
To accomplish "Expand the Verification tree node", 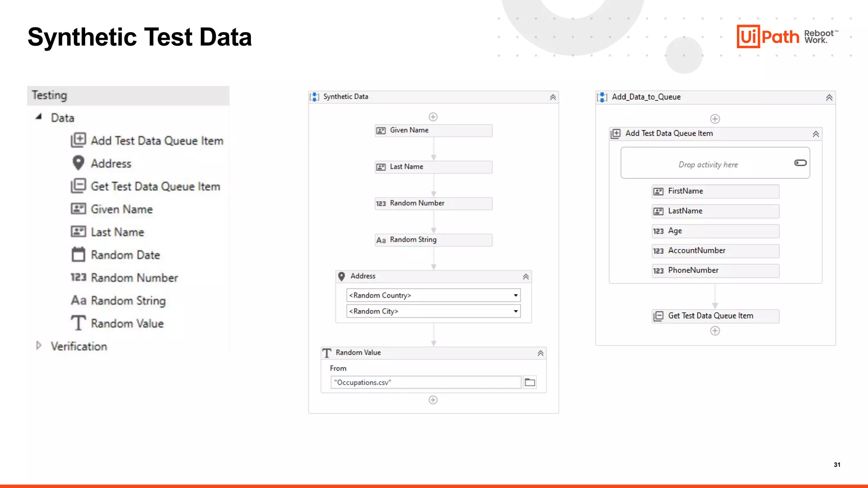I will pyautogui.click(x=39, y=346).
